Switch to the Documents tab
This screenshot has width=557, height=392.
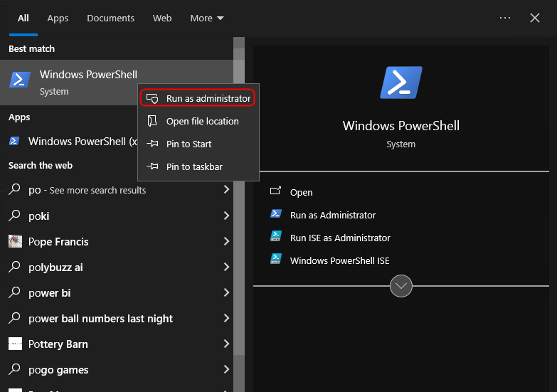[111, 18]
